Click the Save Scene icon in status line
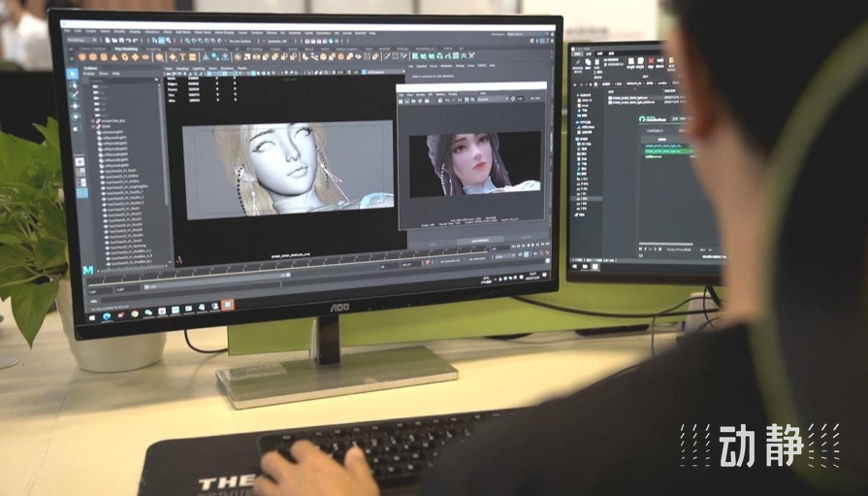Viewport: 868px width, 496px height. [x=122, y=41]
